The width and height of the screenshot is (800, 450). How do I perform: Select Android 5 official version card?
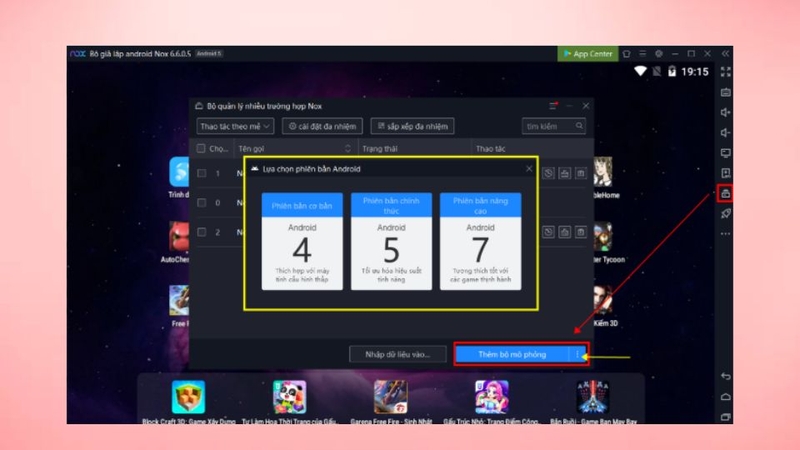coord(391,241)
